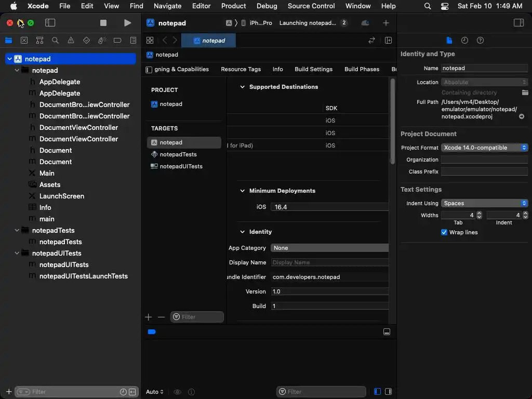The width and height of the screenshot is (532, 399).
Task: Collapse the notepad group folder
Action: tap(17, 70)
